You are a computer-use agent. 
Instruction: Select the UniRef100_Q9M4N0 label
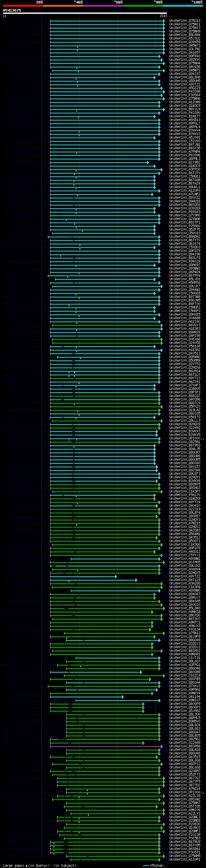point(185,357)
